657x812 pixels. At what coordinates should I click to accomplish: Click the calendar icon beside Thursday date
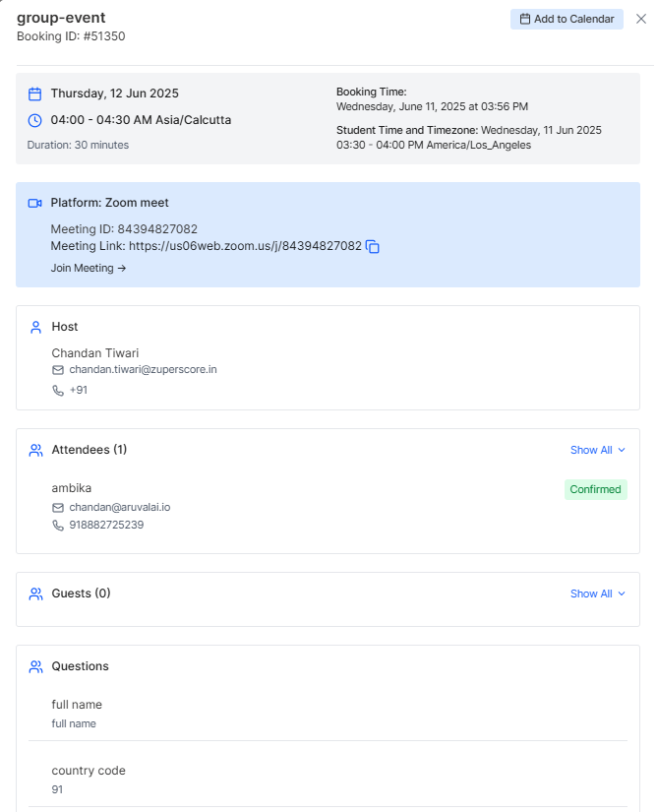pos(34,94)
